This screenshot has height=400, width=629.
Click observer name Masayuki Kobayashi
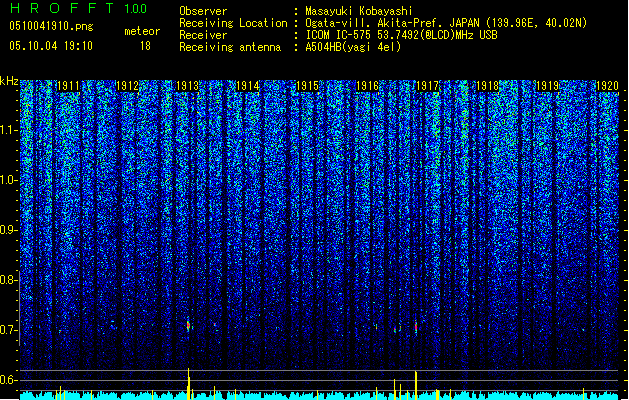point(359,11)
